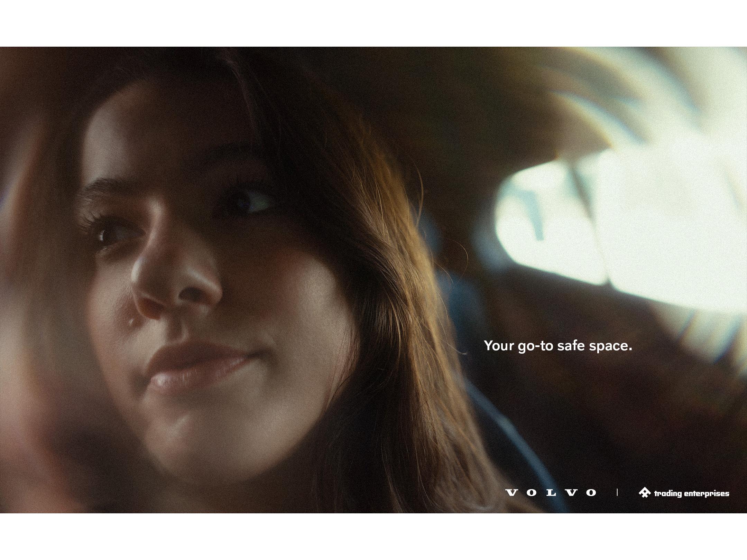
Task: Click the 'Your go-to safe space.' tagline
Action: [x=558, y=346]
